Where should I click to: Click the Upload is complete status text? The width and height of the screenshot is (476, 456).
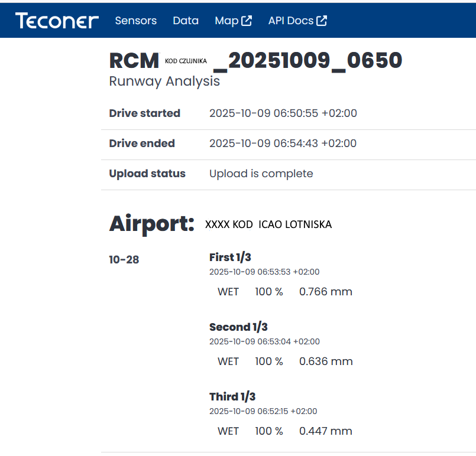click(x=261, y=174)
